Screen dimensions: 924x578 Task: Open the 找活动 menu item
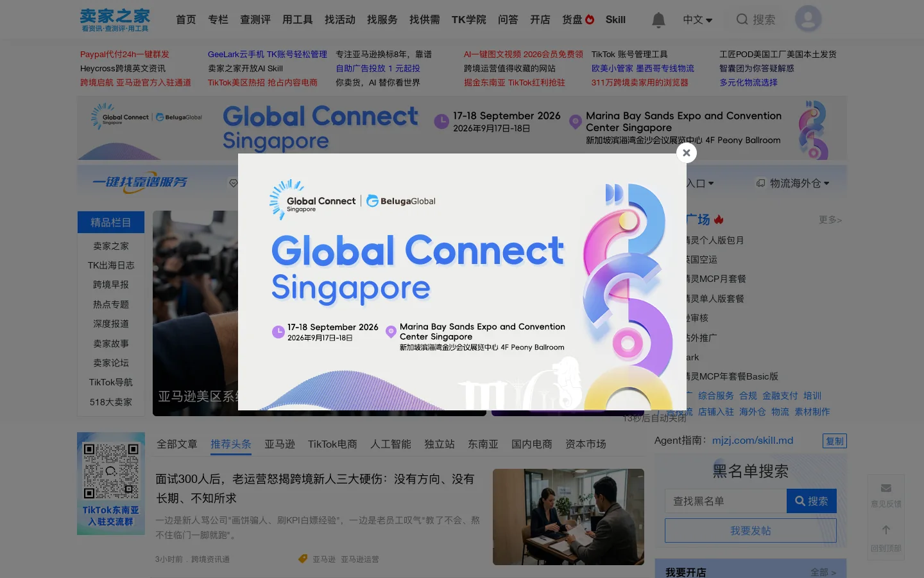(x=340, y=20)
